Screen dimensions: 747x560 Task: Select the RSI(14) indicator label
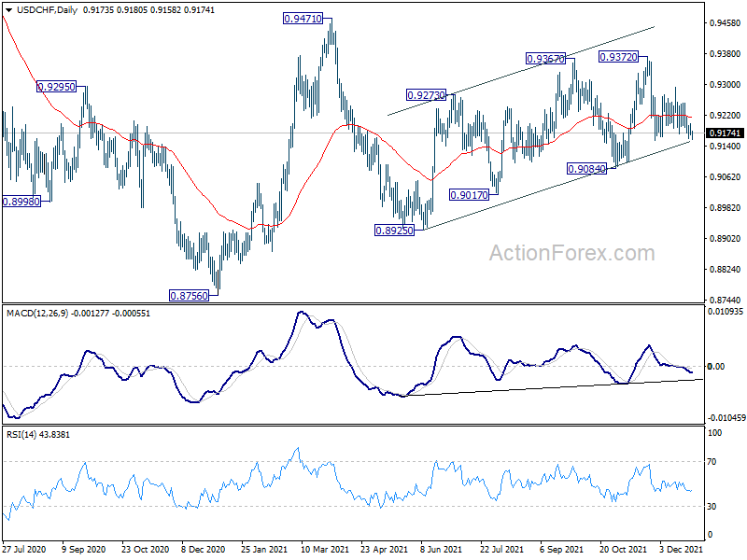pos(20,435)
